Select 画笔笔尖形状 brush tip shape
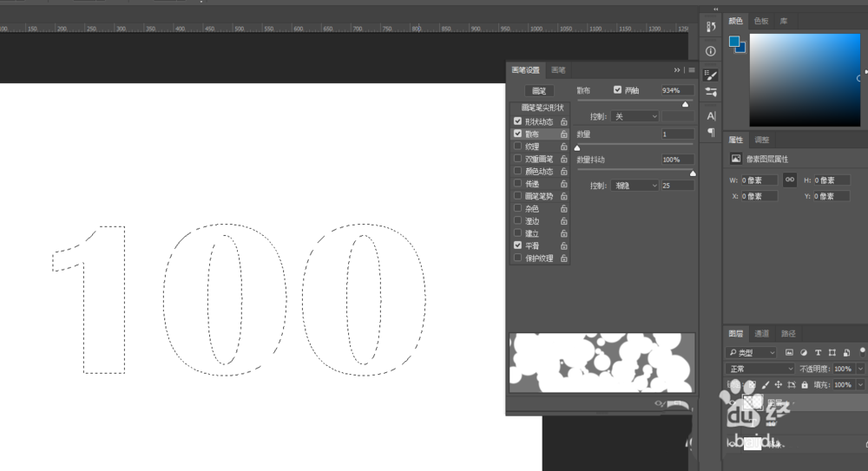Image resolution: width=868 pixels, height=471 pixels. 542,108
